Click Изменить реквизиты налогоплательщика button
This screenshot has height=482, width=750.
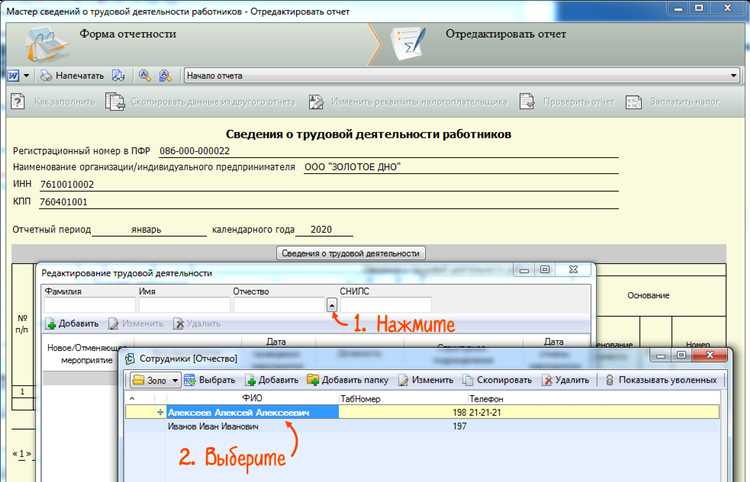[x=408, y=101]
